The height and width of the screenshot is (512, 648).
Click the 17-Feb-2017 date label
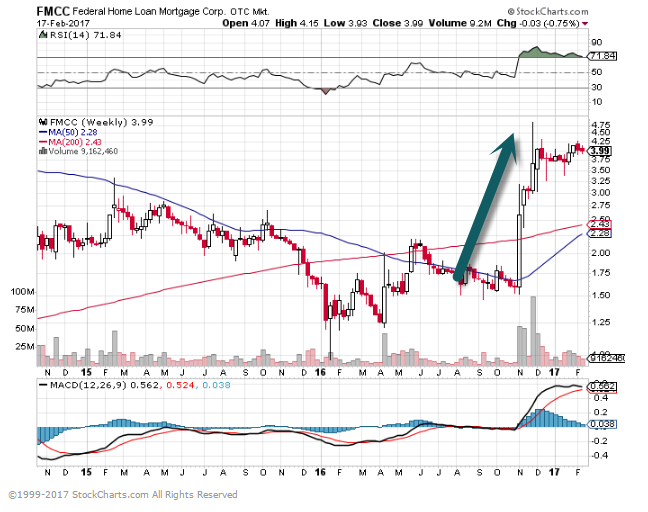point(63,23)
